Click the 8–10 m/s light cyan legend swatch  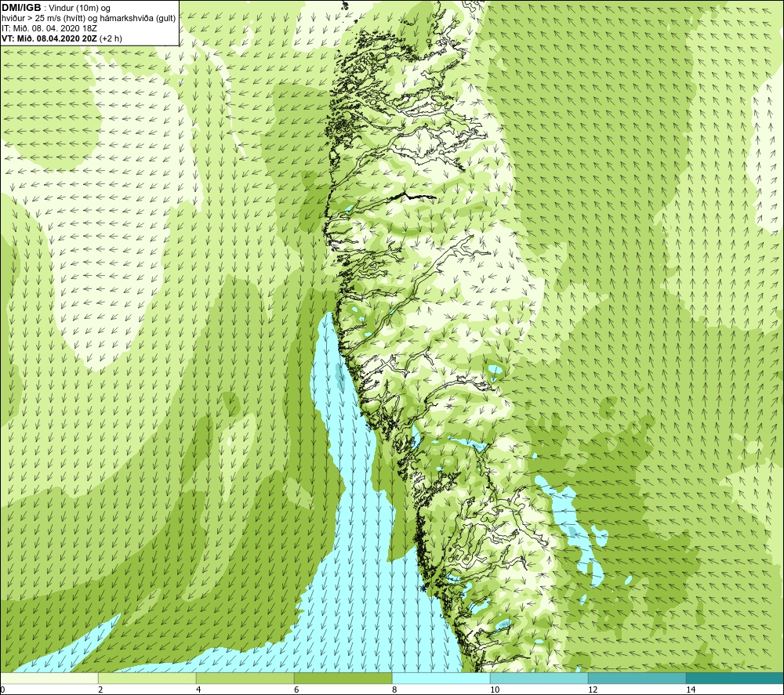click(441, 678)
